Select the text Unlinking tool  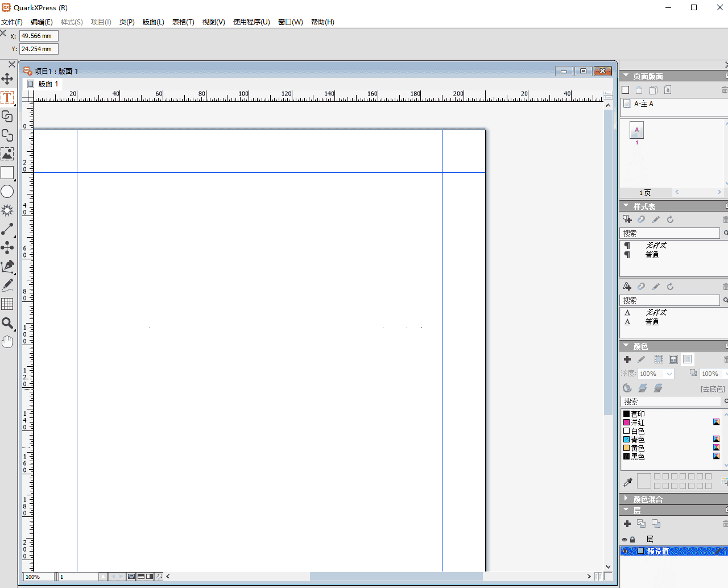(7, 135)
